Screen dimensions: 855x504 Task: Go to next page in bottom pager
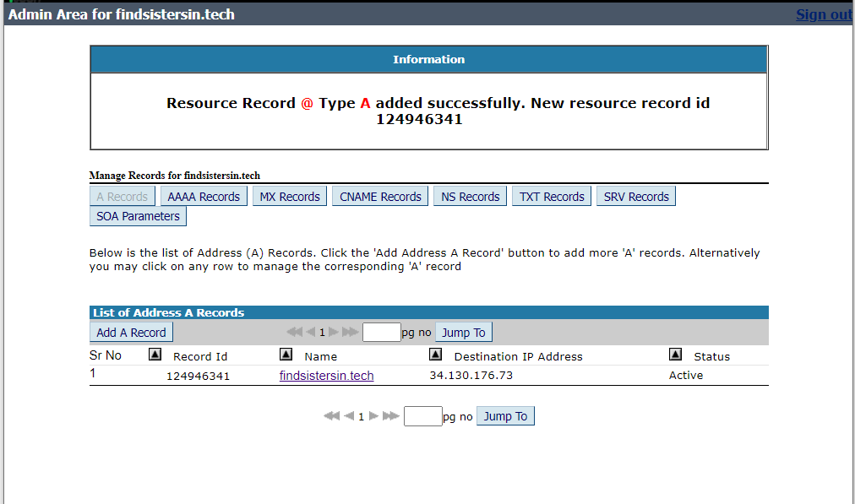click(x=373, y=416)
